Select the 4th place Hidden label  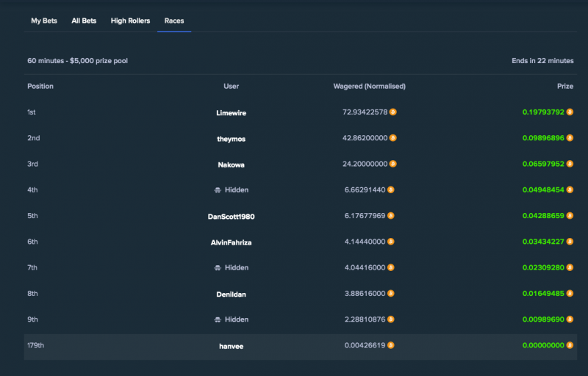click(x=237, y=190)
